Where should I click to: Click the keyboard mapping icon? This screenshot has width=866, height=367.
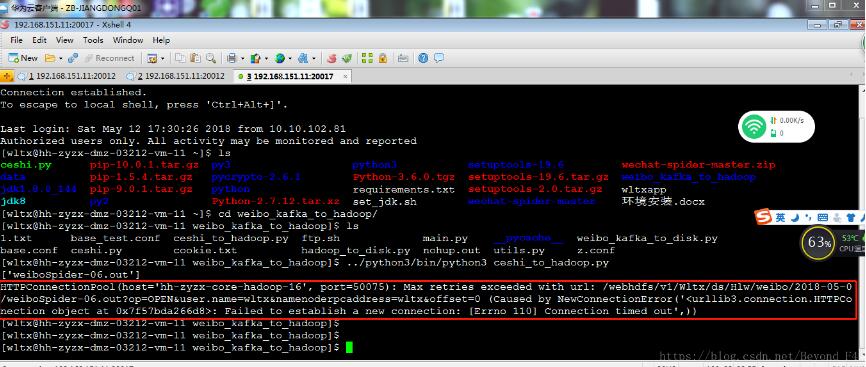(403, 58)
